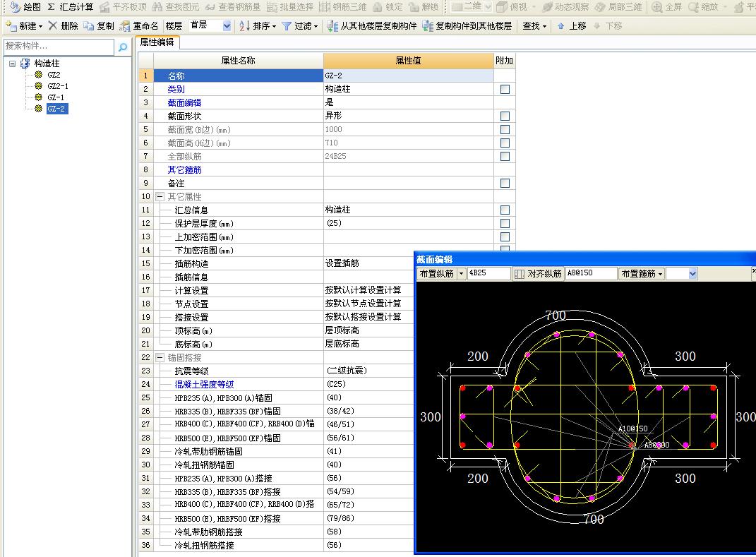The height and width of the screenshot is (557, 756).
Task: Select GZ2 in component tree
Action: [54, 75]
